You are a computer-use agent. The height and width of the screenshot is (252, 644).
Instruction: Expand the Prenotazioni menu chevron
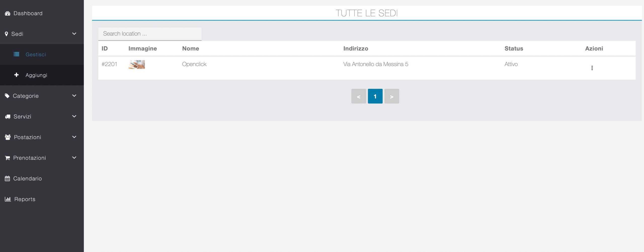click(x=74, y=158)
